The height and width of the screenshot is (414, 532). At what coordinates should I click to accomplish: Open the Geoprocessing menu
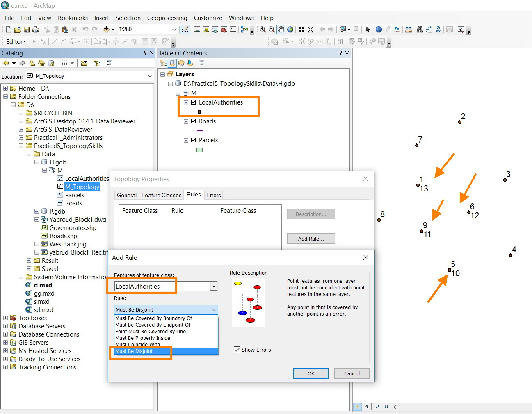click(x=167, y=18)
